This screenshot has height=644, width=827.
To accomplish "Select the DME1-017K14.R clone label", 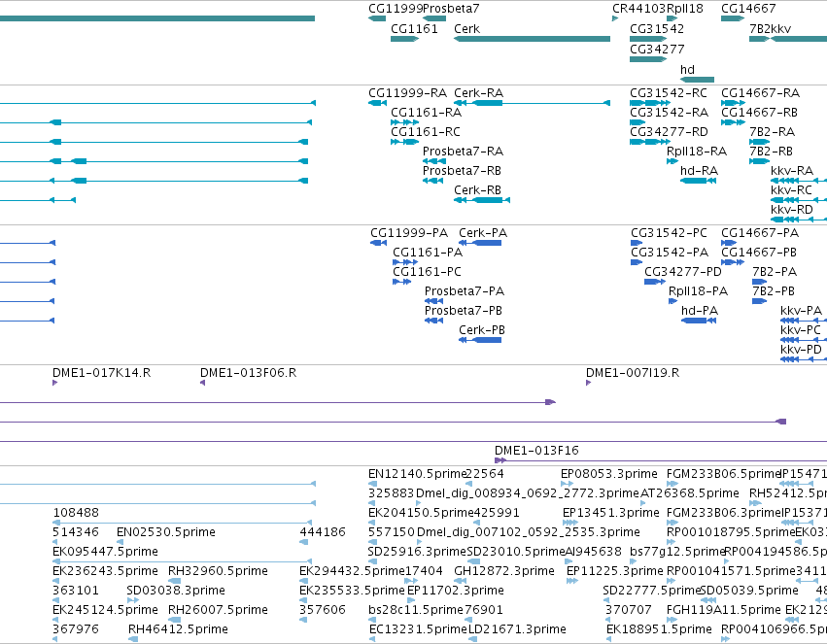I will pos(102,373).
